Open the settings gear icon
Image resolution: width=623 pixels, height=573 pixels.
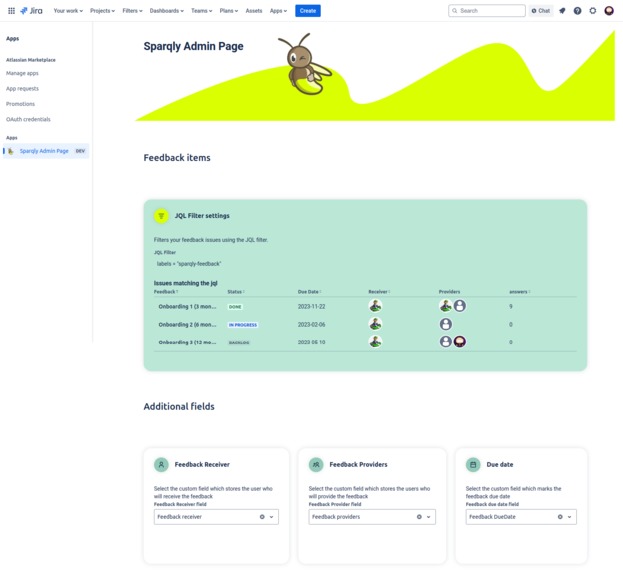pyautogui.click(x=593, y=11)
